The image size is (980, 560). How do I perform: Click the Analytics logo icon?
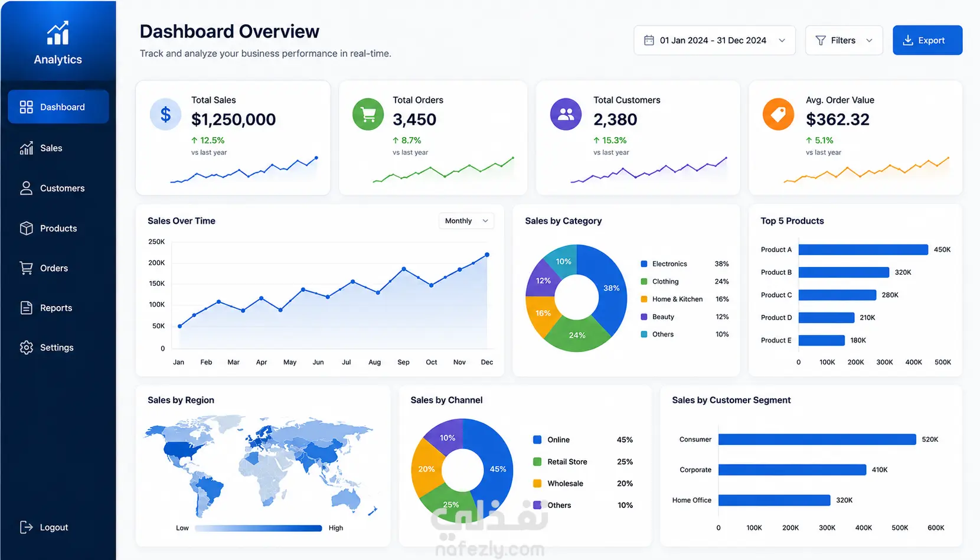[58, 33]
